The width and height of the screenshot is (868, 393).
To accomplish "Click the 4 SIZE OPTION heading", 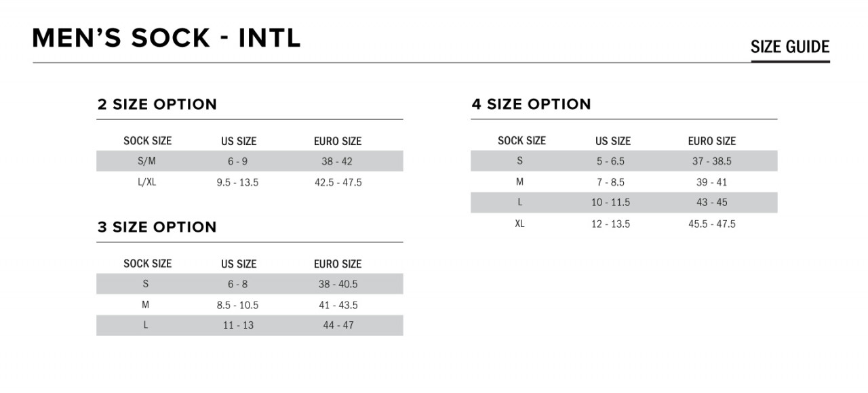I will [532, 104].
